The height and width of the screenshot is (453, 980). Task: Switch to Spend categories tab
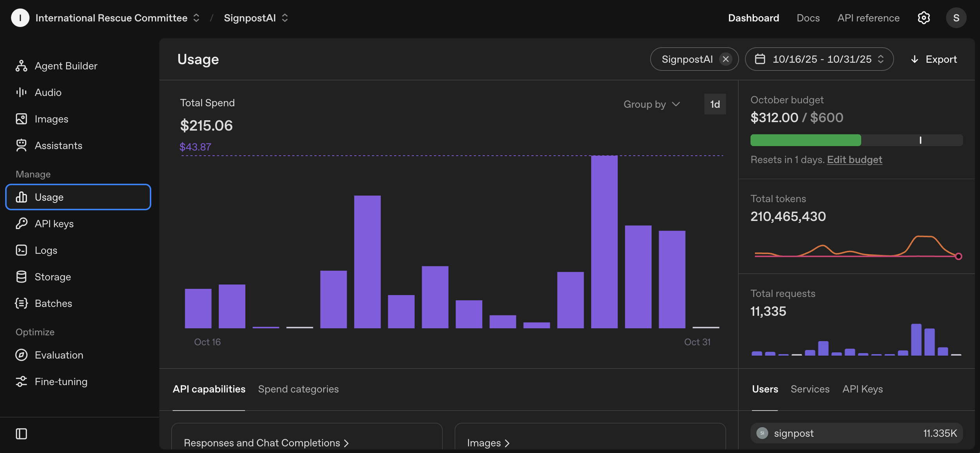pos(298,389)
